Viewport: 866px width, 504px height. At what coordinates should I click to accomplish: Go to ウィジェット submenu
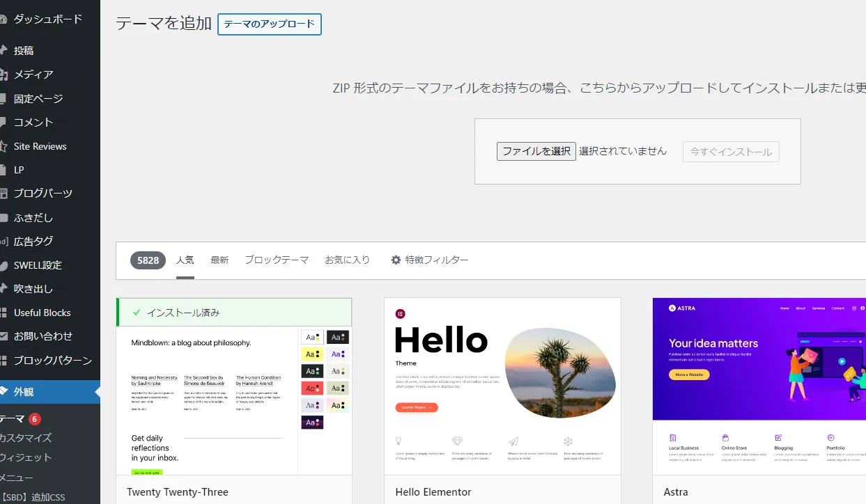[x=26, y=457]
